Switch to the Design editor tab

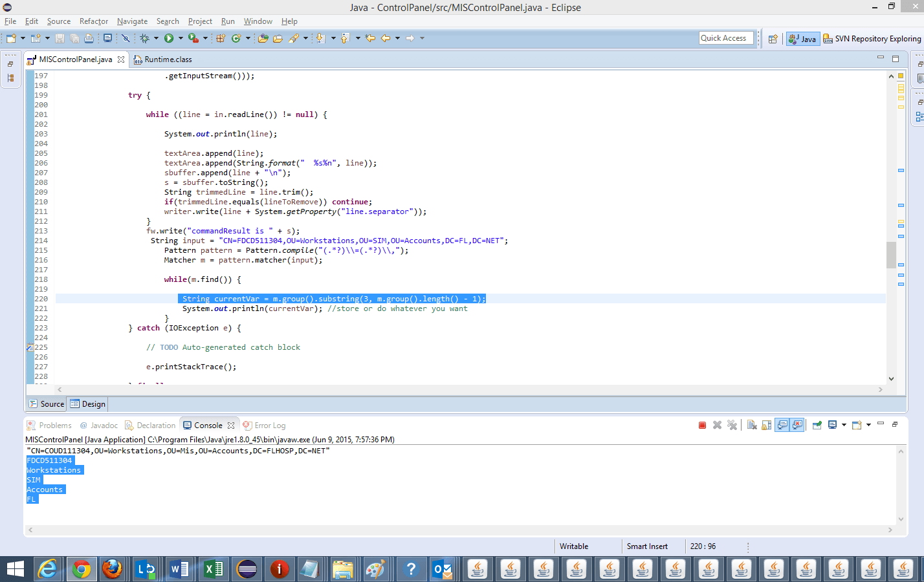88,404
